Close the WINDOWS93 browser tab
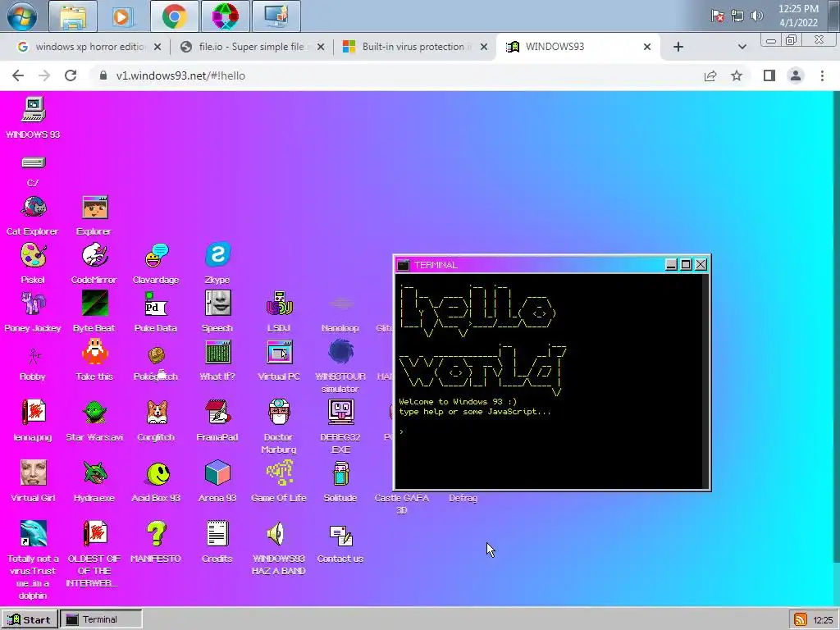 tap(647, 47)
